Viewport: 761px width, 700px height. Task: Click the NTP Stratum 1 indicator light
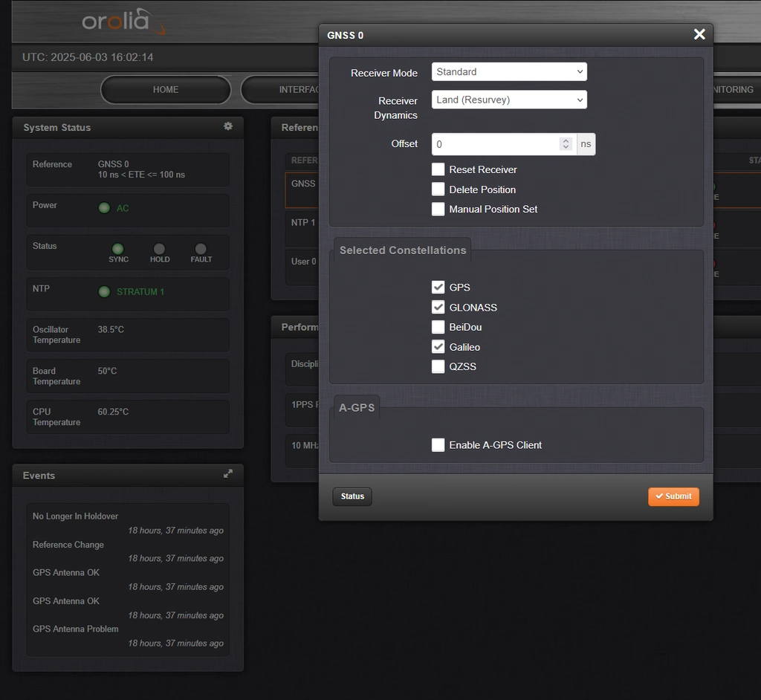104,292
